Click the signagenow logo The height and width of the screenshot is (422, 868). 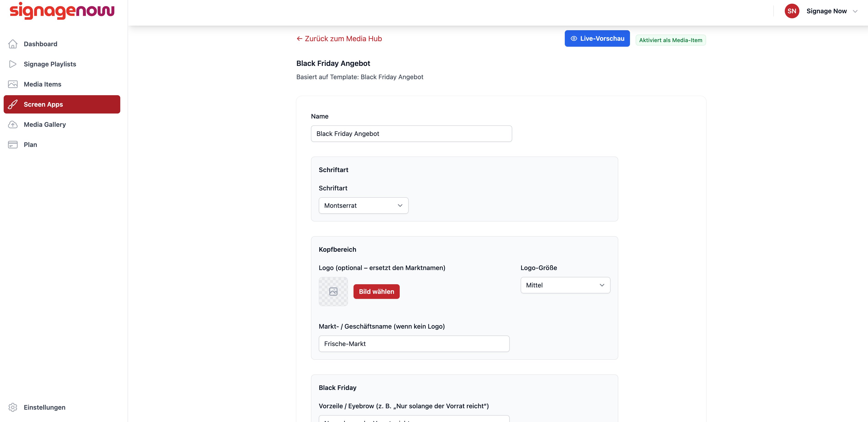(62, 11)
